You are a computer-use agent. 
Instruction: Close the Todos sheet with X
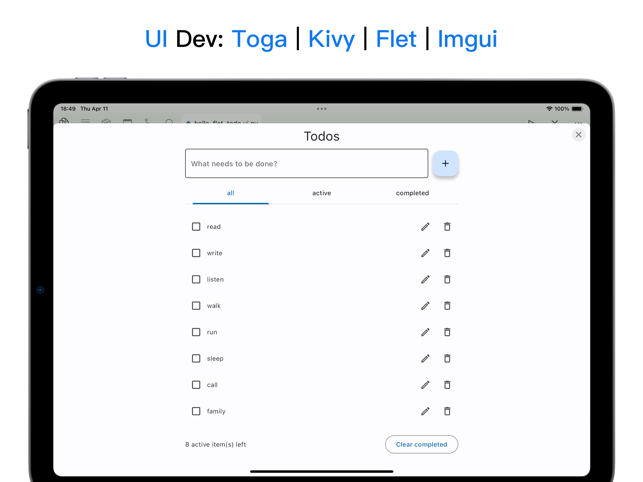coord(578,135)
